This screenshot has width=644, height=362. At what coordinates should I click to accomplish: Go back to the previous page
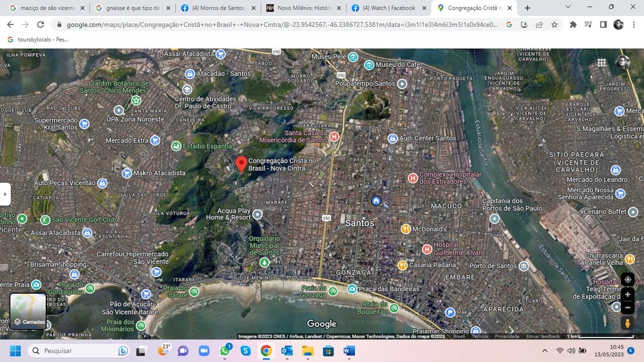(x=10, y=24)
